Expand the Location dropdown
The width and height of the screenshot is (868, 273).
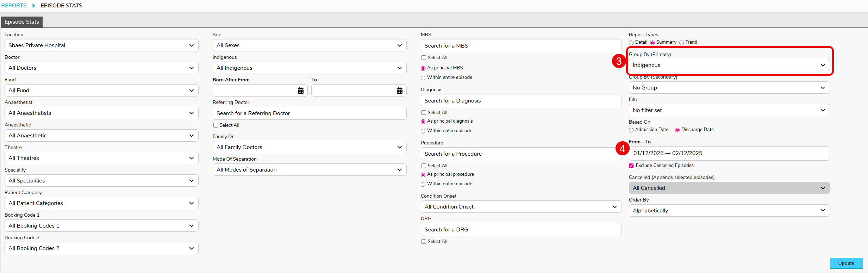(101, 45)
